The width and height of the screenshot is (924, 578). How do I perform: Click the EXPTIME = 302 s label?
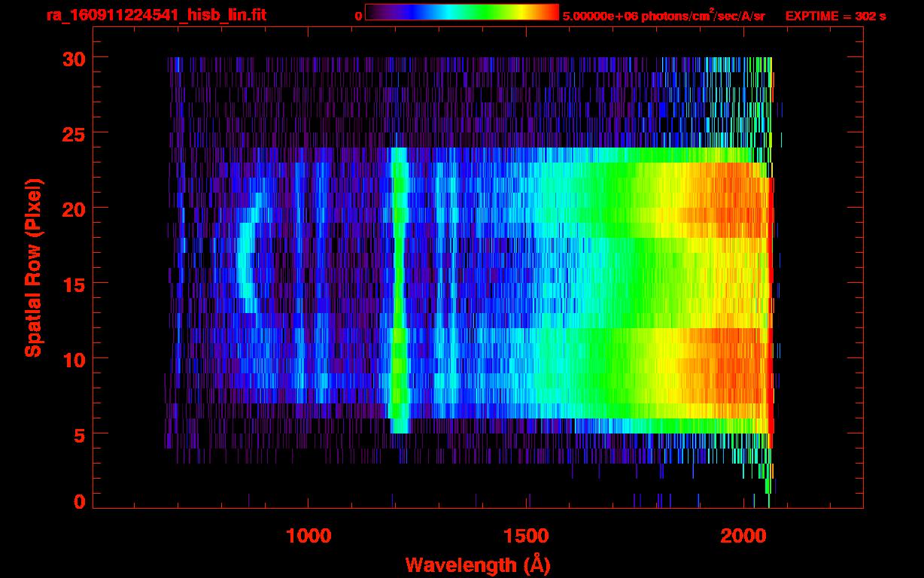point(835,17)
